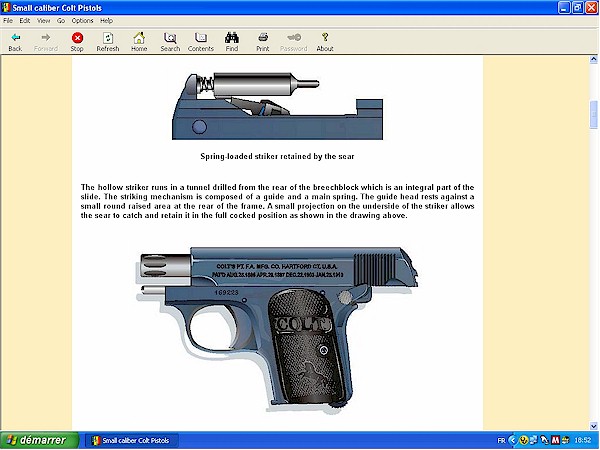Screen dimensions: 600x450
Task: Click the caption 'Spring-loaded striker retained by the sear'
Action: [277, 156]
